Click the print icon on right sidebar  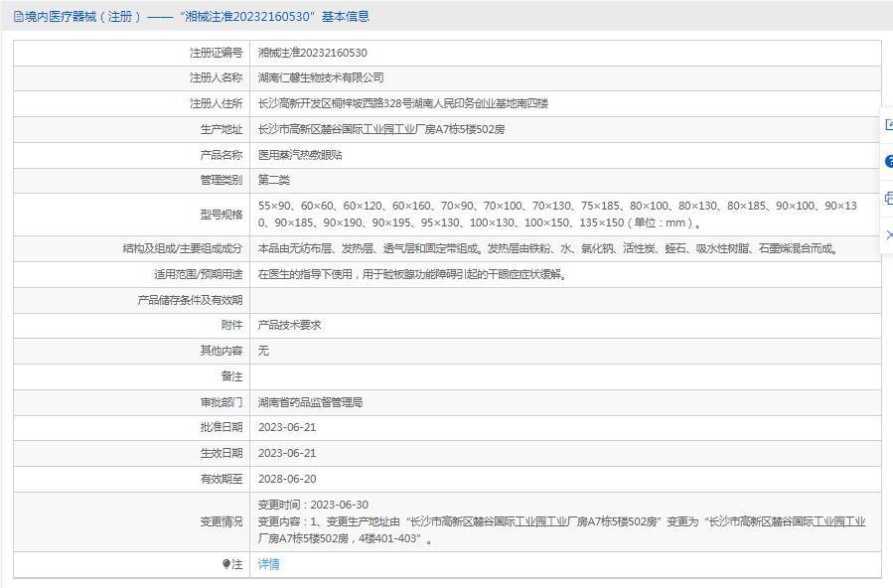pos(887,198)
